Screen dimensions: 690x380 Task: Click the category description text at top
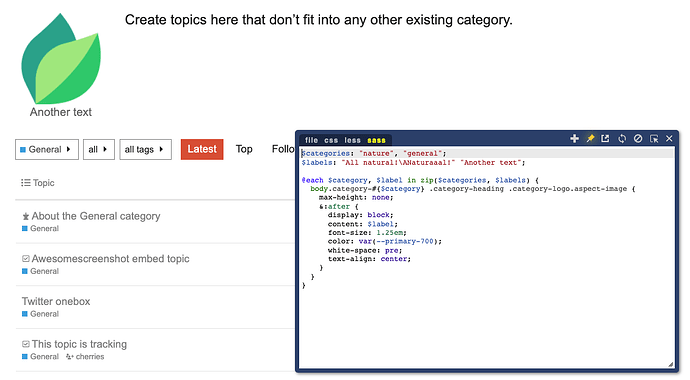pos(319,20)
